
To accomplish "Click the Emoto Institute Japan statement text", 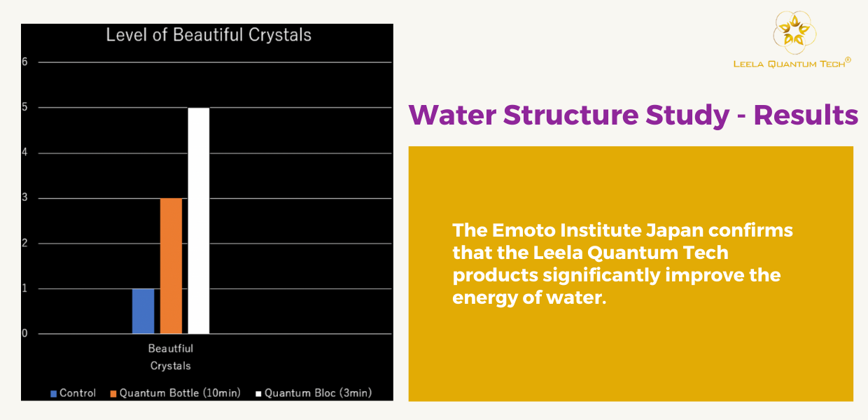I will [622, 263].
